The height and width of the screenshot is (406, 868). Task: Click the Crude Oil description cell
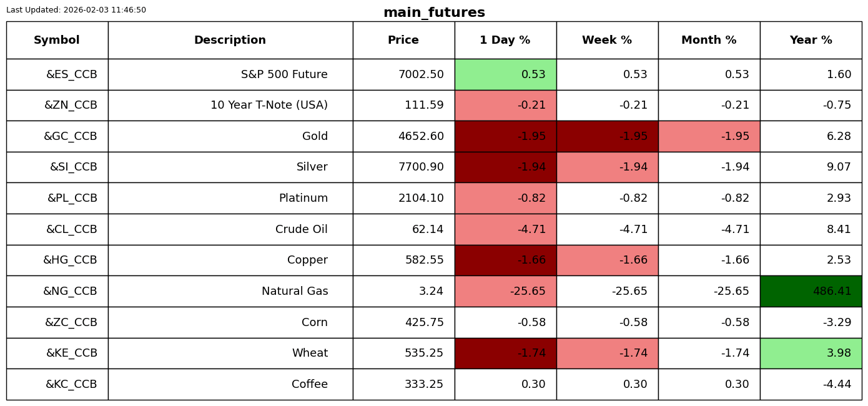tap(301, 229)
